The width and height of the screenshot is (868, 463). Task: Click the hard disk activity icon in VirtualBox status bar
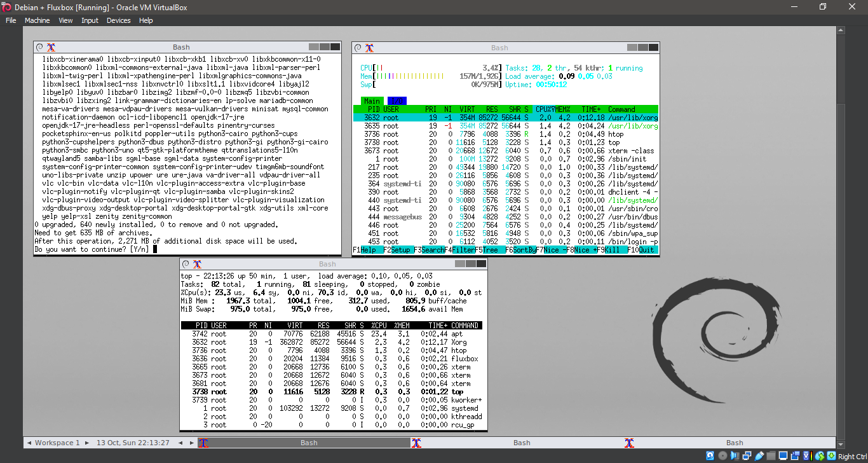[710, 455]
